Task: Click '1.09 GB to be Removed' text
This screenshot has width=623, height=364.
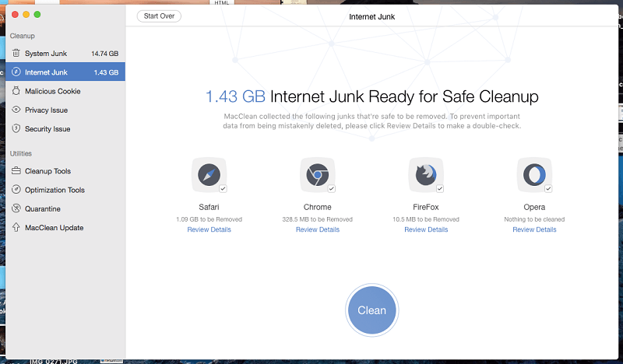Action: coord(209,219)
